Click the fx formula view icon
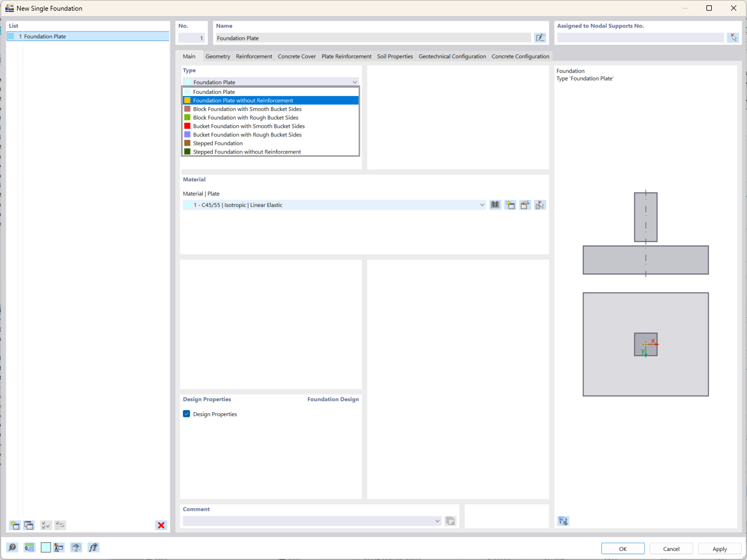Viewport: 747px width, 560px height. 93,548
